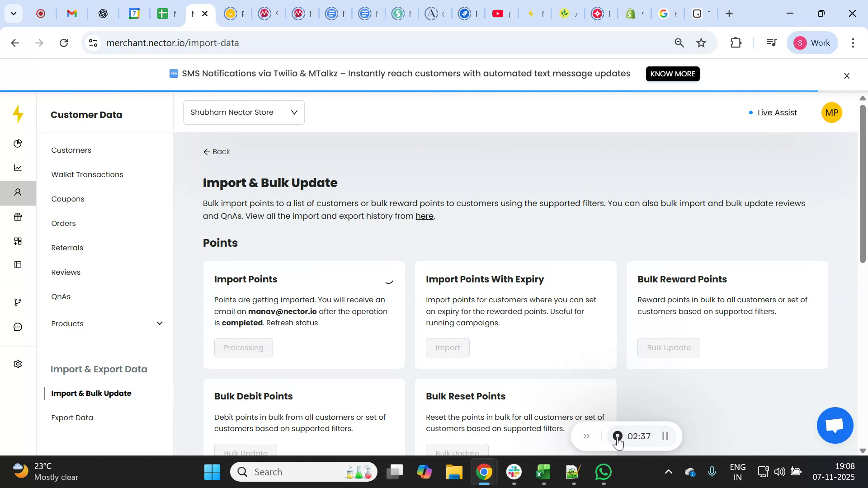Click the Nector lightning logo

click(x=18, y=114)
